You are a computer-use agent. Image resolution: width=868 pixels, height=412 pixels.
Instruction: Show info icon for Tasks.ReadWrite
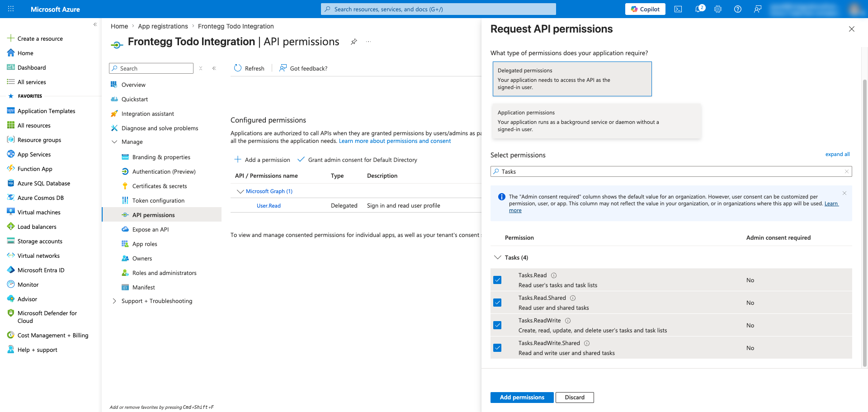(568, 321)
